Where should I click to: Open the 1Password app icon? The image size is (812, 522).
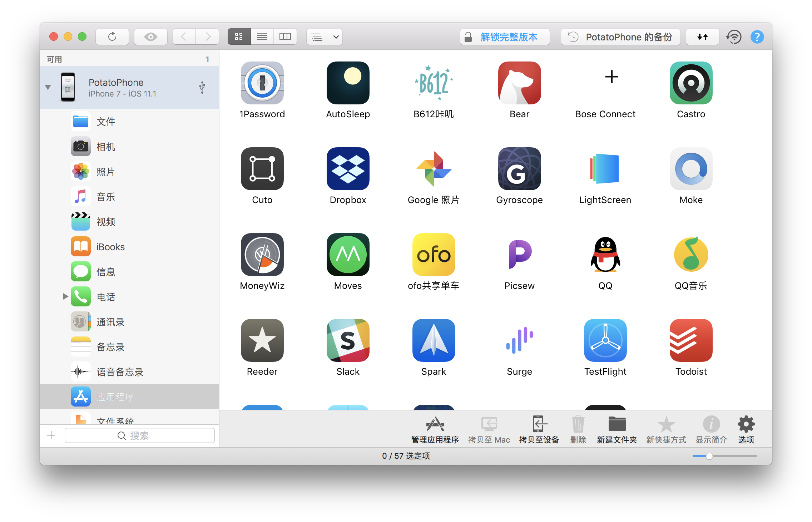point(262,83)
